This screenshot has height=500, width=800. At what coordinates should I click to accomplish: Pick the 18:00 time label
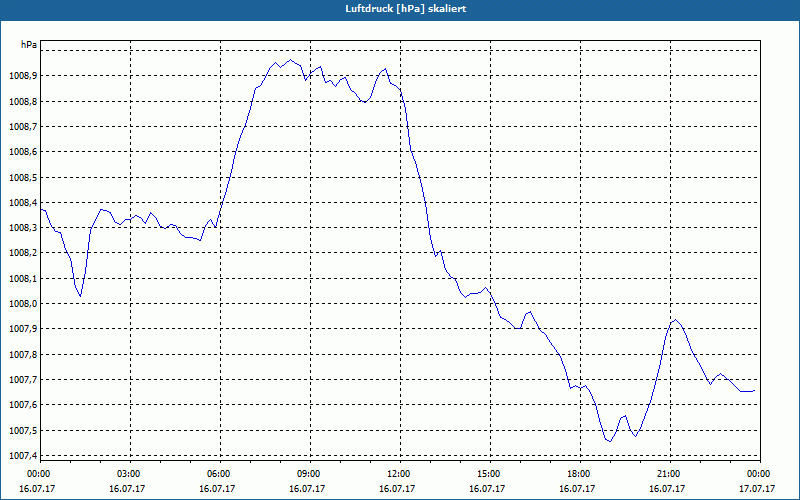[x=579, y=474]
